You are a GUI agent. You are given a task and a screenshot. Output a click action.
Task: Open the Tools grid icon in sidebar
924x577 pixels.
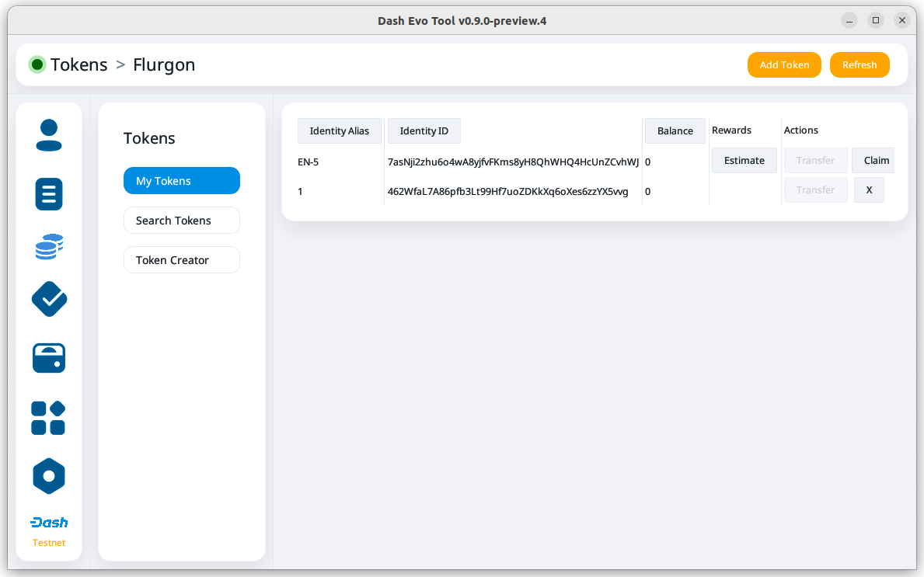(x=48, y=418)
